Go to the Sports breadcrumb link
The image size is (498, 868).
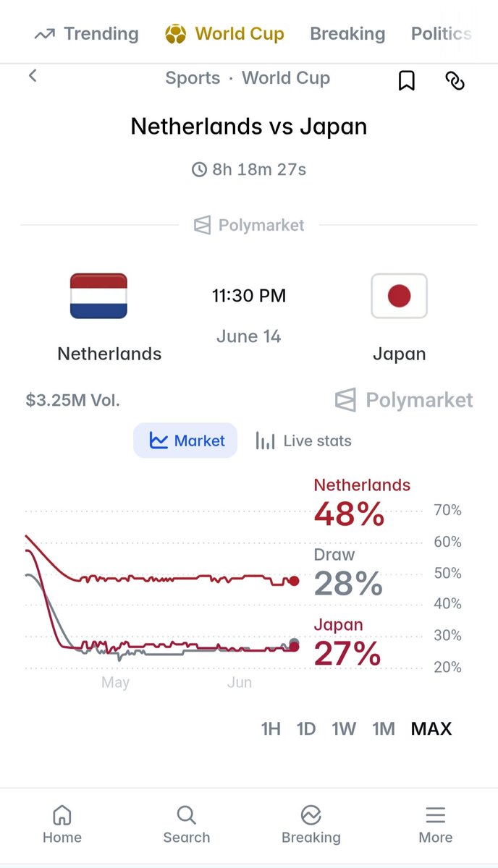pos(193,78)
